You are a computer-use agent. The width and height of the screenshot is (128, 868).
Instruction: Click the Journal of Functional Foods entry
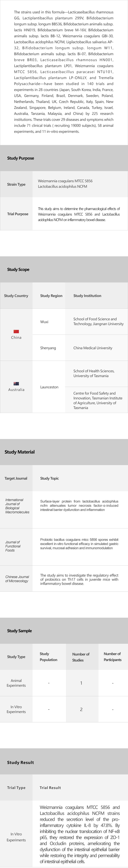pos(13,546)
